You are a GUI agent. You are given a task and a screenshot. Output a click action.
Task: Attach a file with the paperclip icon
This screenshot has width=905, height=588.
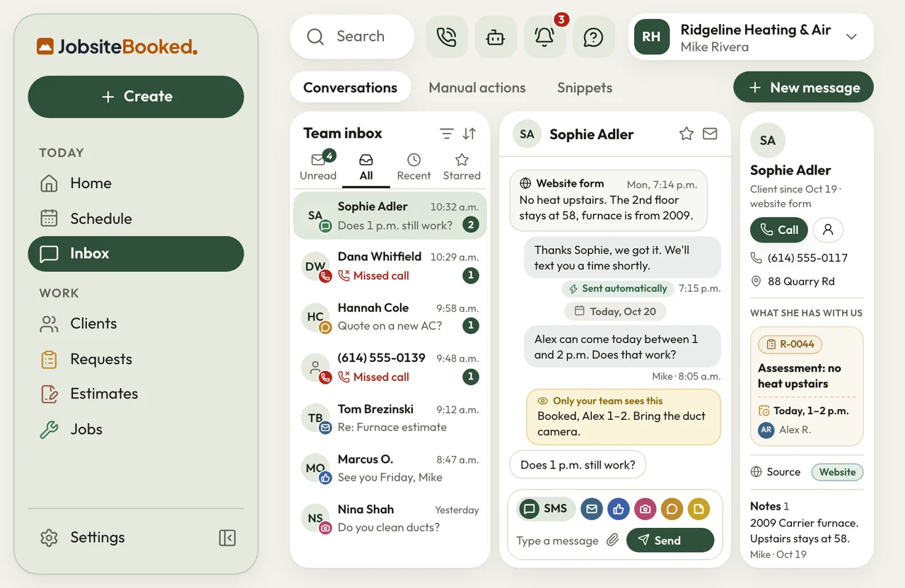coord(612,540)
